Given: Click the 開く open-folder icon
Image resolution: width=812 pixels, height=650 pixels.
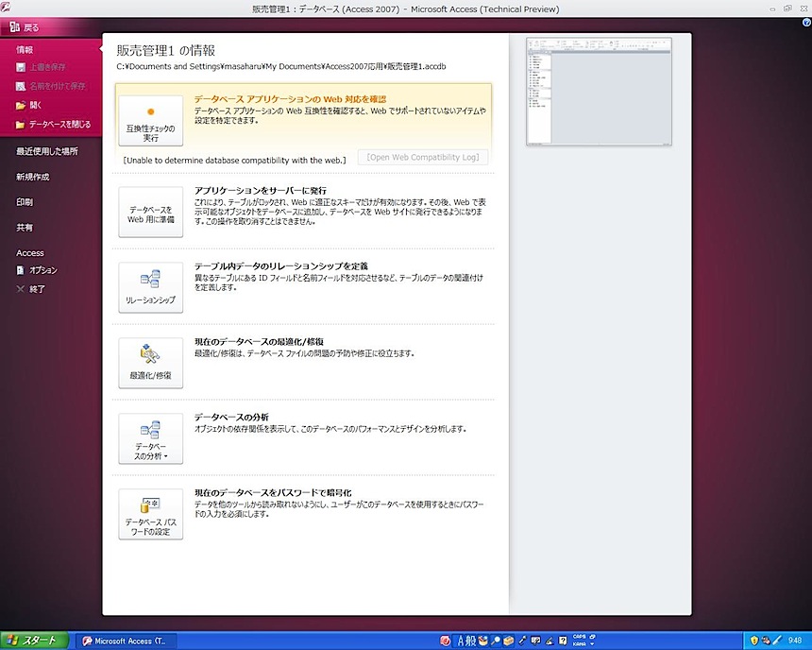Looking at the screenshot, I should coord(21,105).
